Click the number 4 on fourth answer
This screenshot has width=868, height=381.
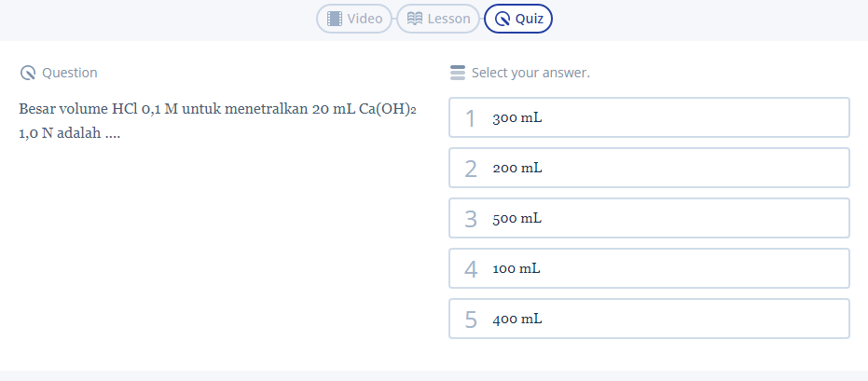(471, 269)
